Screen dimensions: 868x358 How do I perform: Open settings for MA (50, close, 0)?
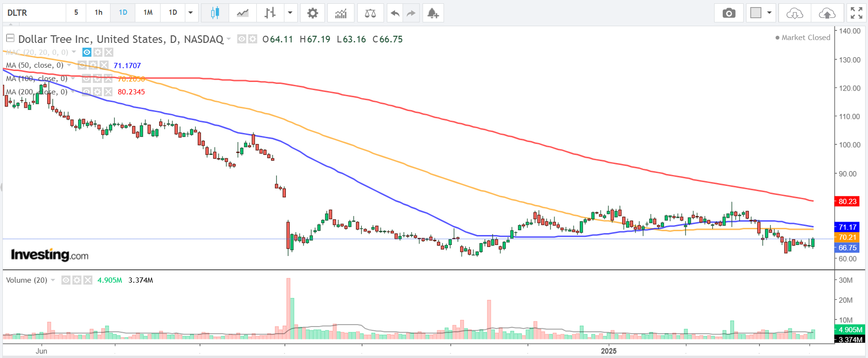coord(93,65)
